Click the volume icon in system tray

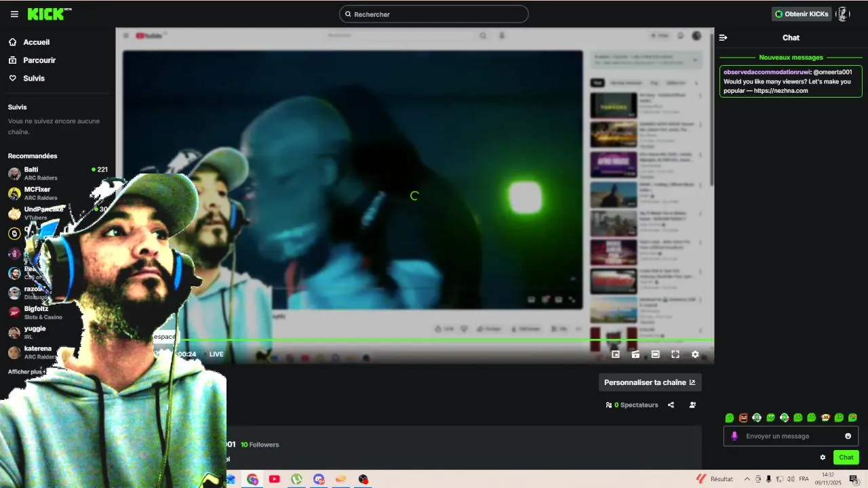tap(791, 479)
